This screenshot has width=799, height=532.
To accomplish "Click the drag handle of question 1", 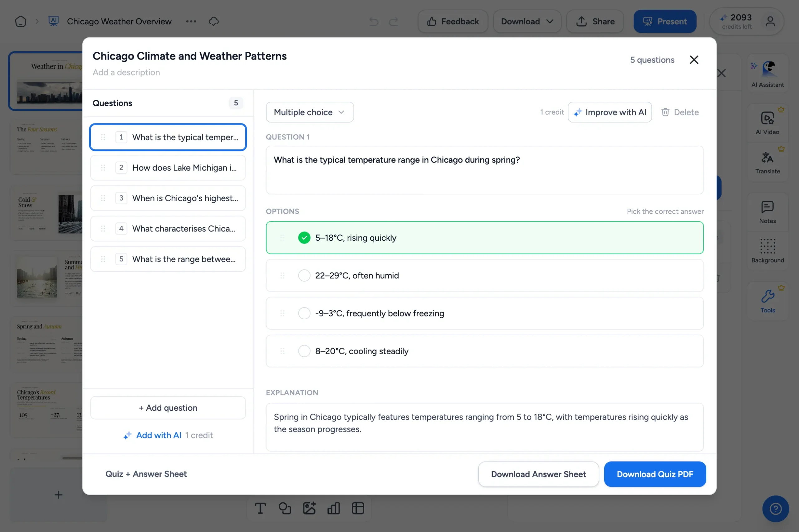I will [103, 137].
